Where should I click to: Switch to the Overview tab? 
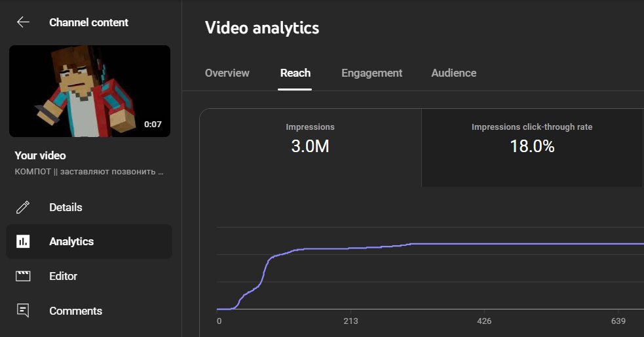[227, 73]
